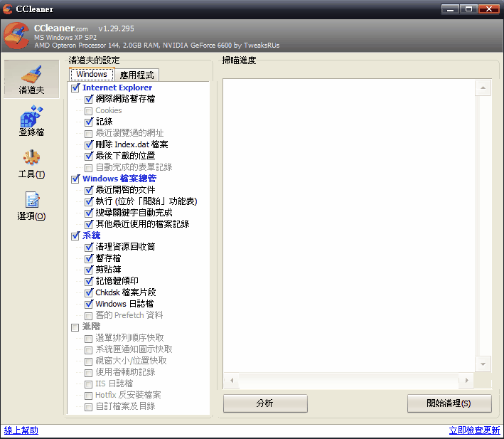Enable IIS 日誌檔 checkbox

click(x=88, y=384)
